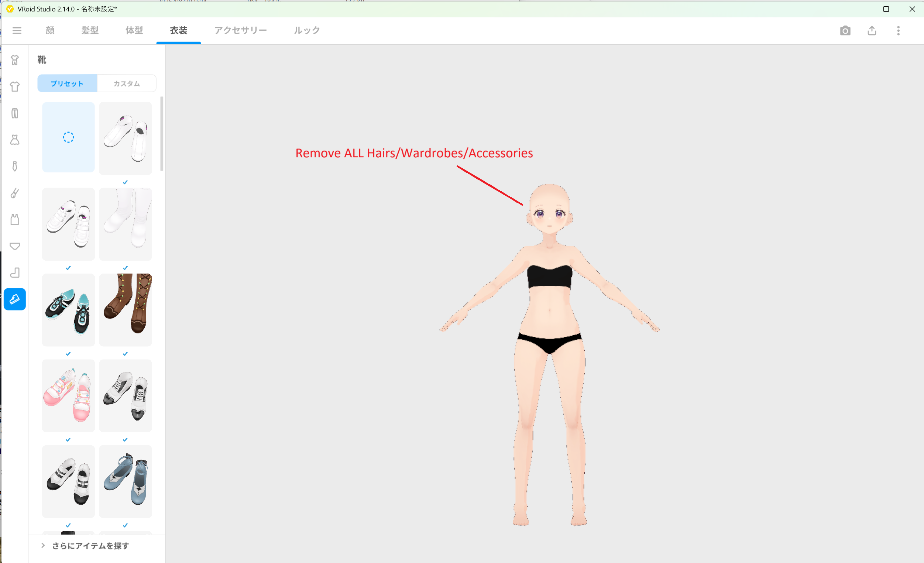Select the プリセット preset toggle
The height and width of the screenshot is (563, 924).
67,83
